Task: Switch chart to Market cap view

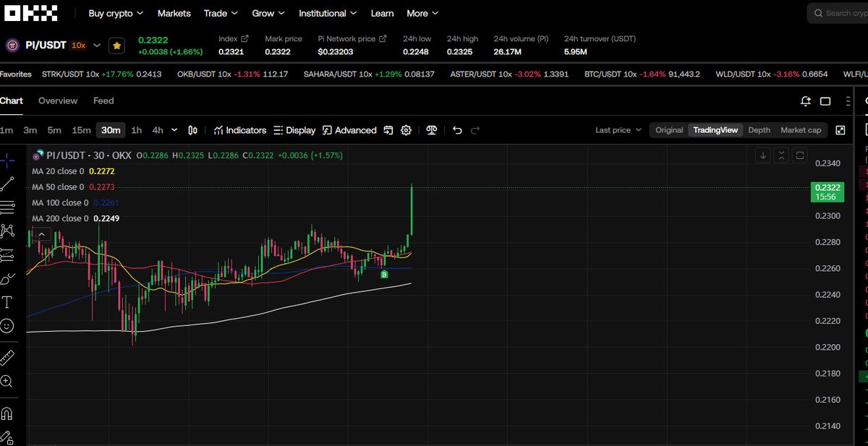Action: pos(801,130)
